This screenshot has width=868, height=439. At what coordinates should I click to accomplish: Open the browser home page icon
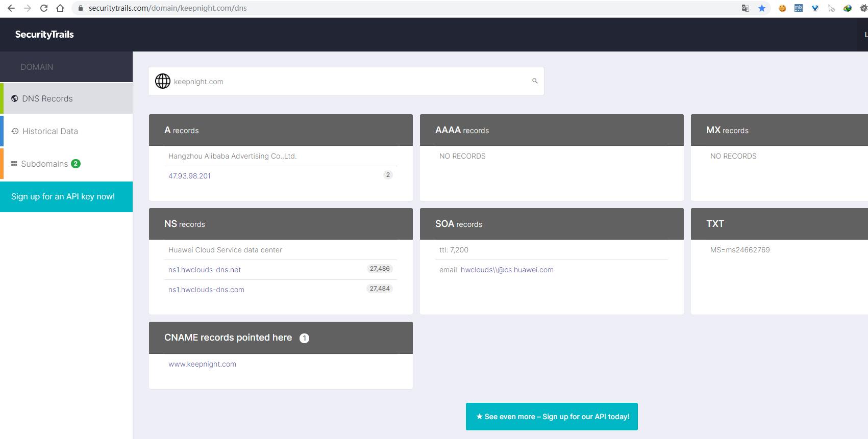point(60,8)
